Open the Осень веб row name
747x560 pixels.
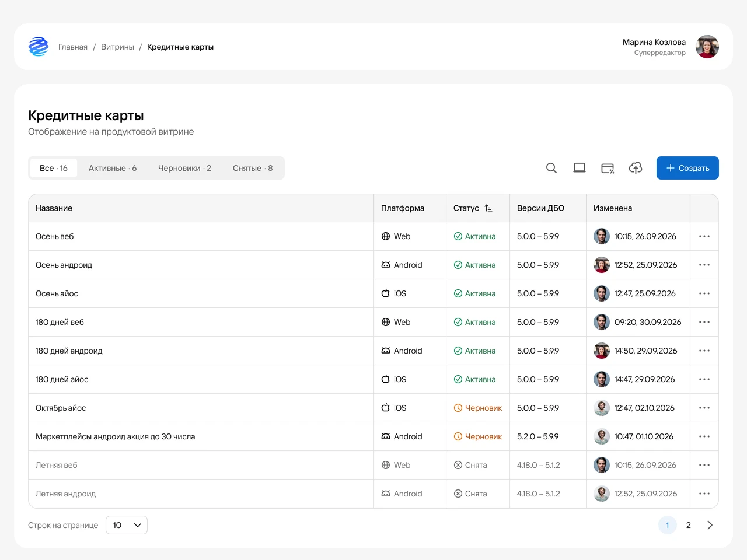click(x=55, y=236)
